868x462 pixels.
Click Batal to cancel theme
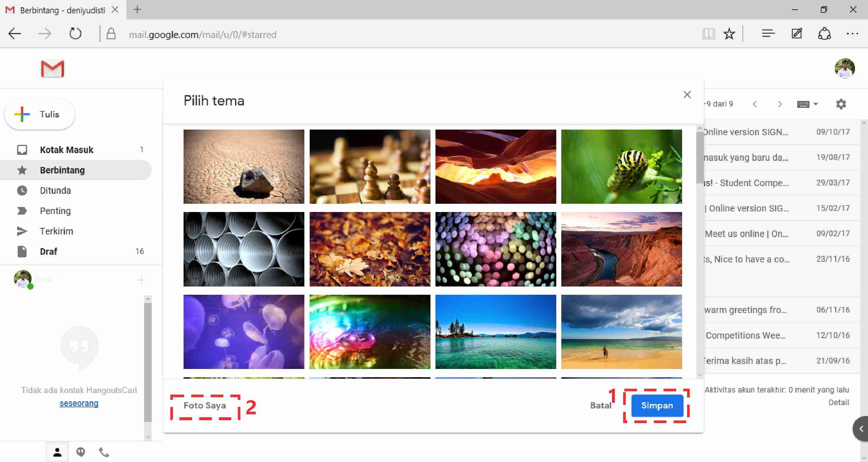600,405
